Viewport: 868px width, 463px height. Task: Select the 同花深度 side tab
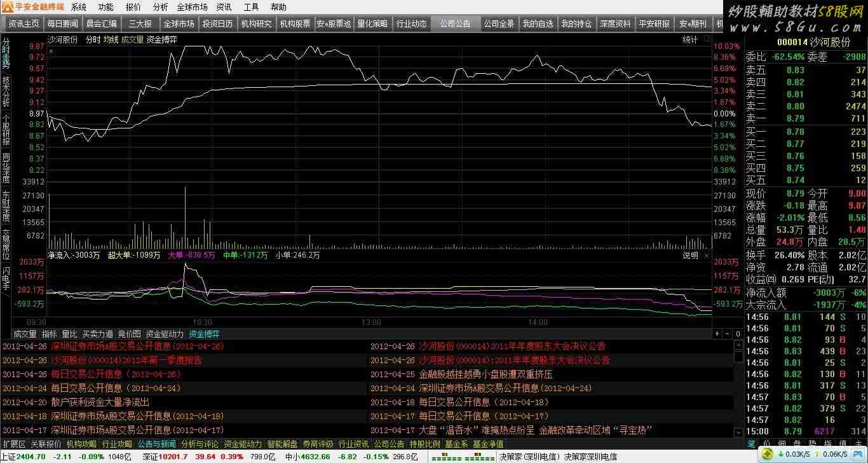click(x=6, y=169)
